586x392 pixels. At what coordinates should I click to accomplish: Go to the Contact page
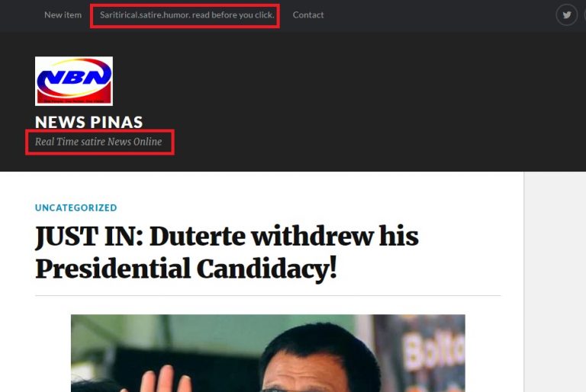(308, 15)
